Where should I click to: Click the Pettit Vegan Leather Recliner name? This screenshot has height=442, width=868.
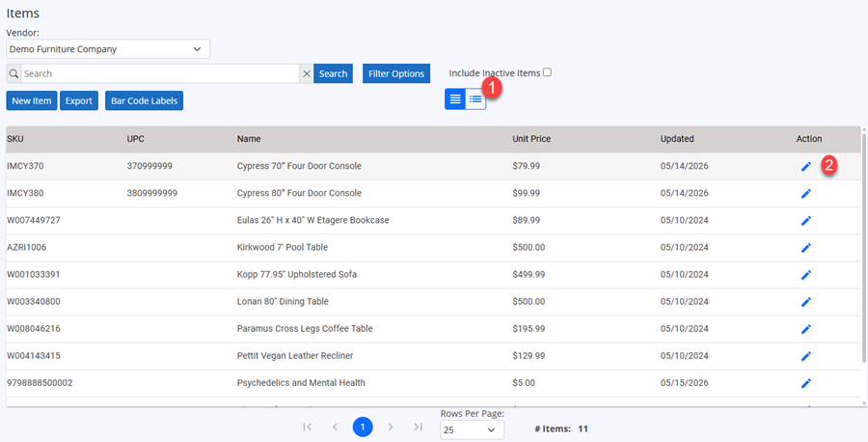295,356
